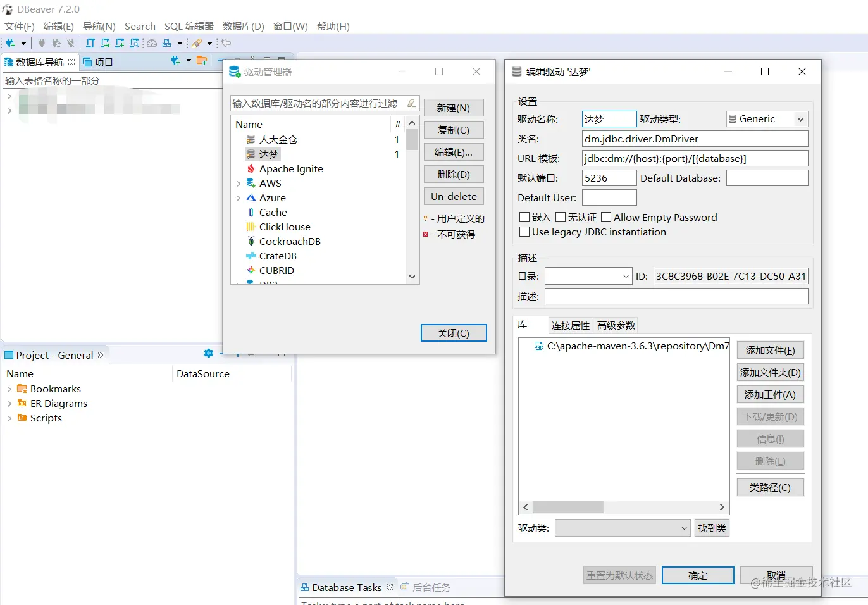The image size is (868, 605).
Task: Click the 编辑(E)... button
Action: [454, 152]
